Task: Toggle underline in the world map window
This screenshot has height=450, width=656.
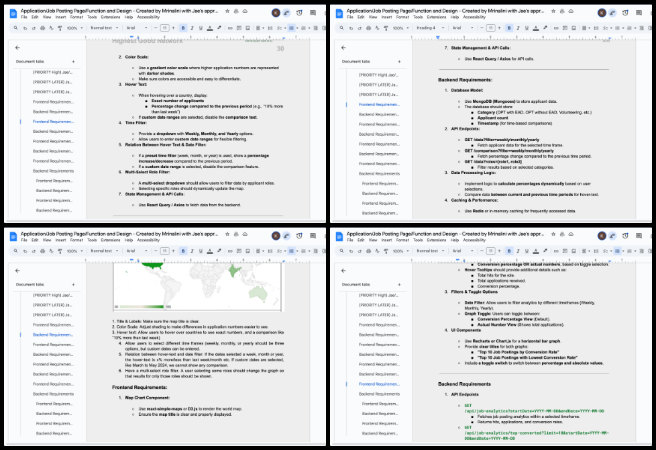Action: (x=201, y=251)
